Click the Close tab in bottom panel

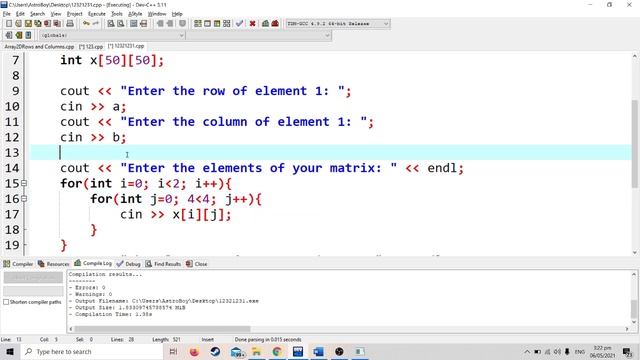pyautogui.click(x=197, y=264)
